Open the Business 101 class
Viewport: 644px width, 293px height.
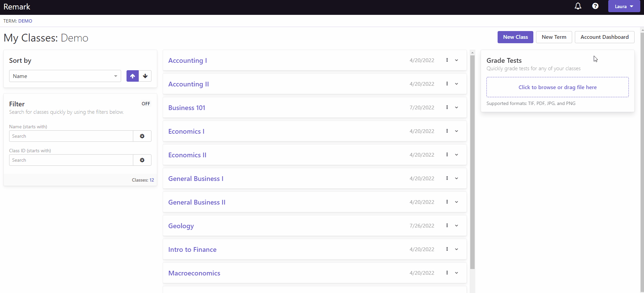pos(187,108)
